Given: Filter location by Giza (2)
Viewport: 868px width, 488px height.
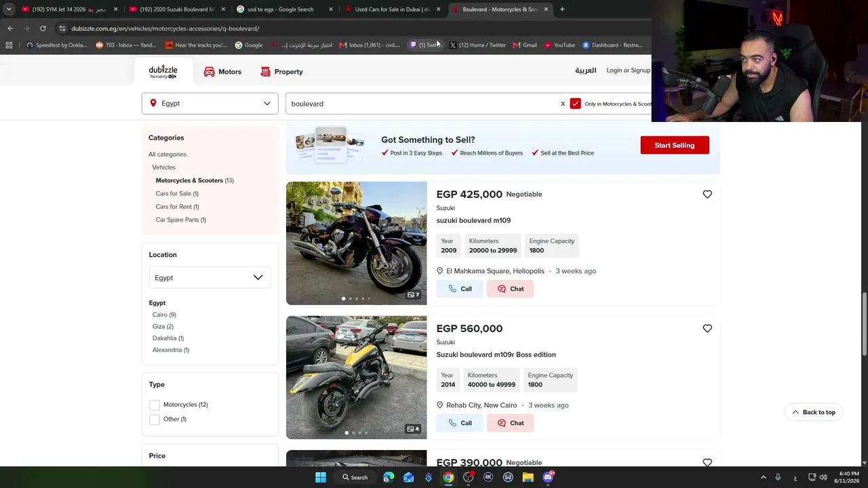Looking at the screenshot, I should pyautogui.click(x=163, y=327).
